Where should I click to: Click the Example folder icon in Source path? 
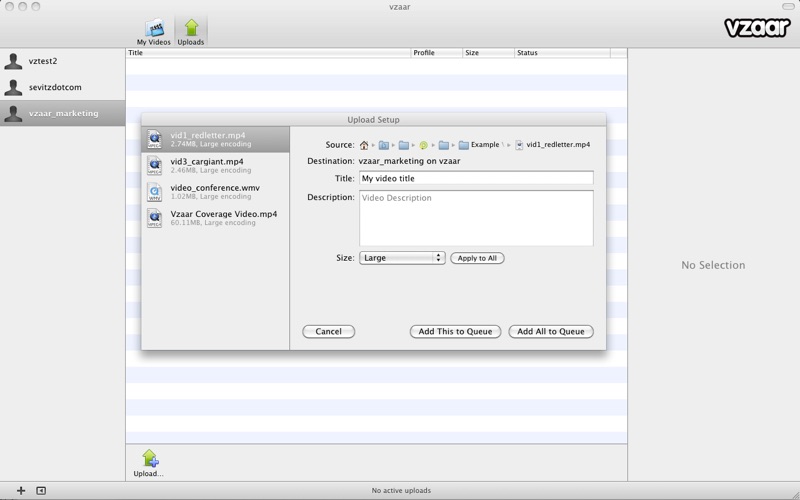click(463, 145)
